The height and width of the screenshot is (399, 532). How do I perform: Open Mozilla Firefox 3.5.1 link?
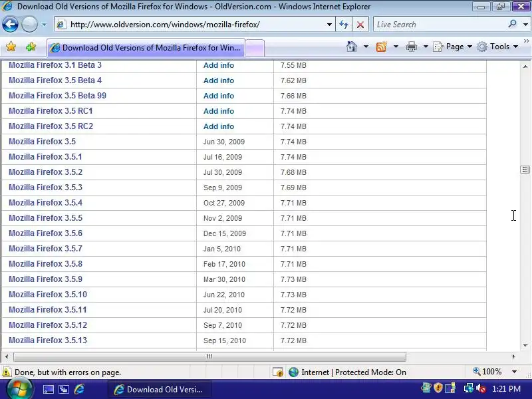pos(45,157)
